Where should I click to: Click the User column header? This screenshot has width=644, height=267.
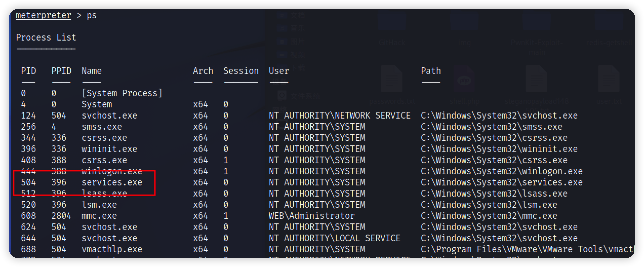tap(279, 71)
